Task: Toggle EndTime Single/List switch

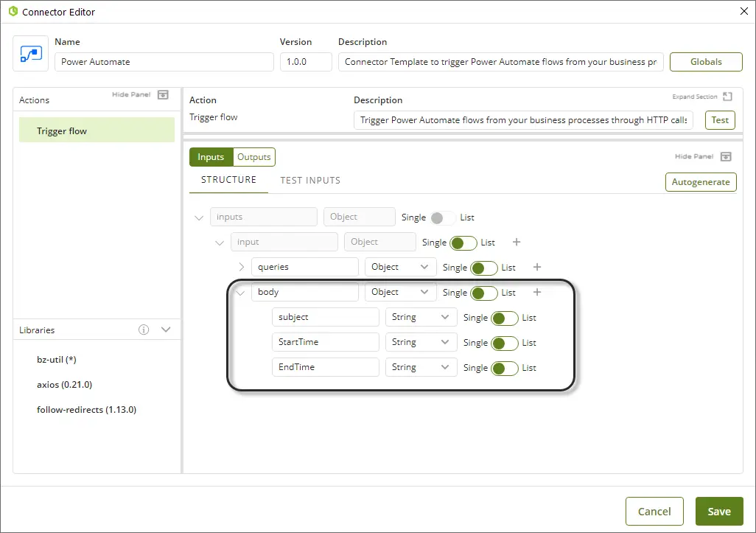Action: [x=504, y=368]
